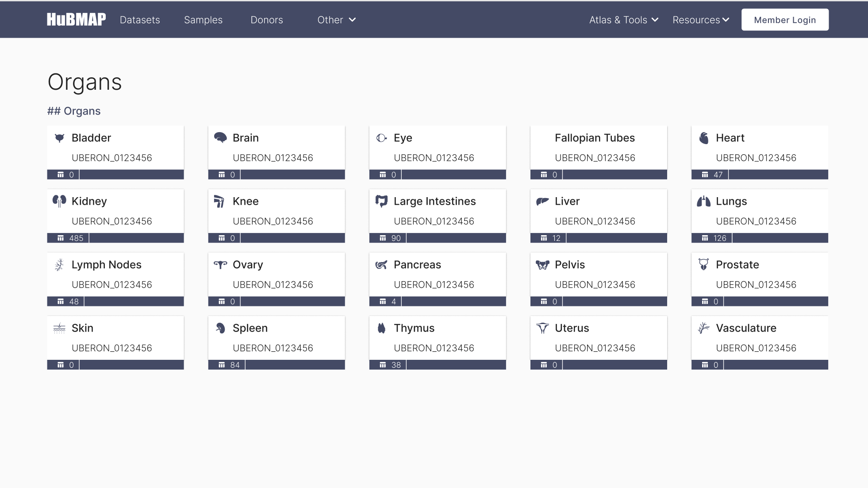Click the Member Login button
This screenshot has width=868, height=488.
785,19
